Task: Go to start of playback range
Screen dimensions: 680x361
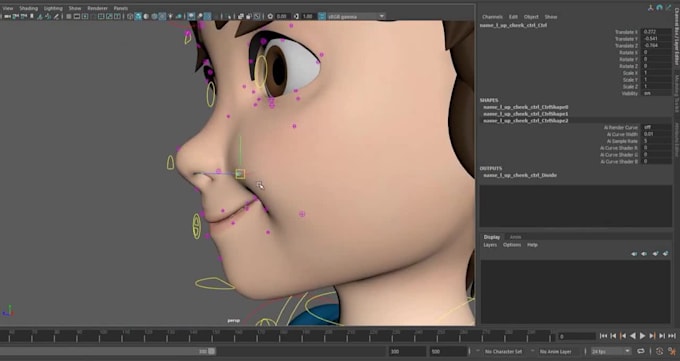Action: [x=603, y=336]
